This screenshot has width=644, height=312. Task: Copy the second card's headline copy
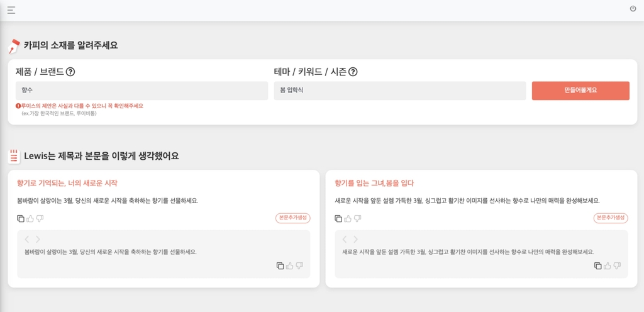338,218
